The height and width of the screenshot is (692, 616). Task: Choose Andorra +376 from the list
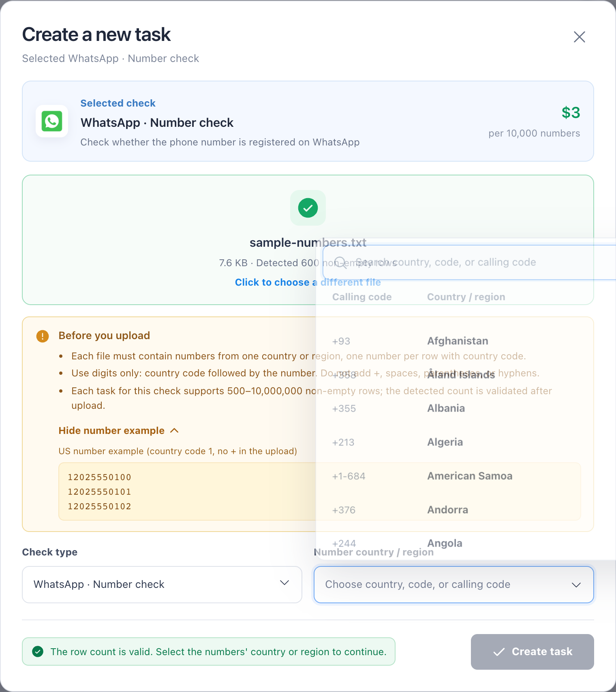(466, 510)
